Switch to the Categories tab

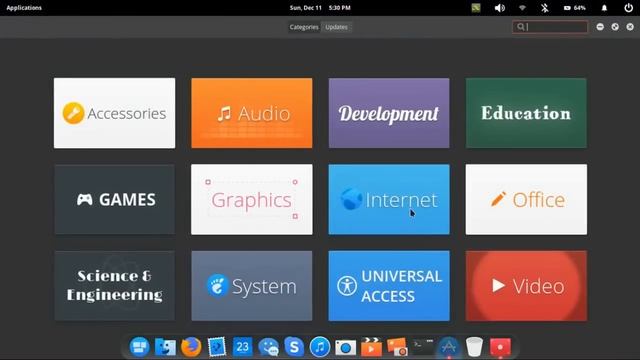(304, 27)
